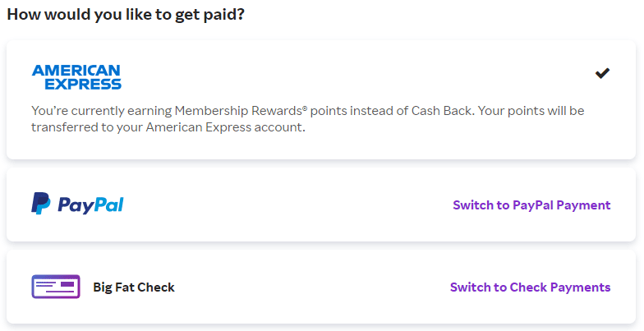The width and height of the screenshot is (644, 331).
Task: Click the Membership Rewards® text
Action: click(234, 110)
